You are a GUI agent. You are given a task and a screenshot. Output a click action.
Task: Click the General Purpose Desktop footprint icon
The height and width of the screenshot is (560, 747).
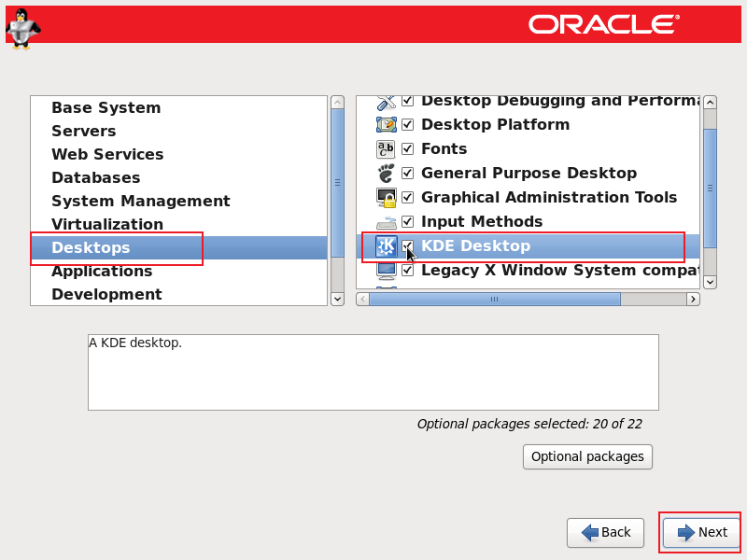[x=387, y=174]
